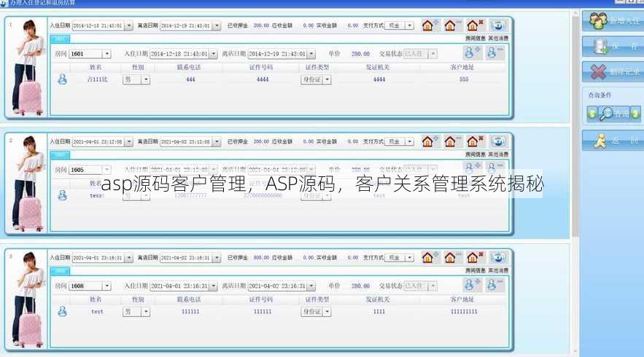The image size is (644, 357).
Task: Open gender dropdown for test in room 1608
Action: [146, 312]
